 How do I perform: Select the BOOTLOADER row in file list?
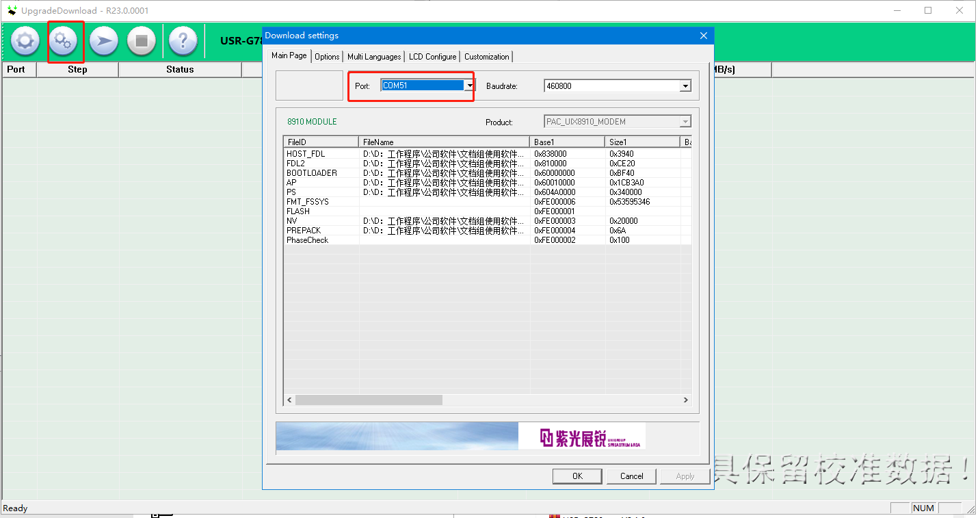tap(312, 173)
